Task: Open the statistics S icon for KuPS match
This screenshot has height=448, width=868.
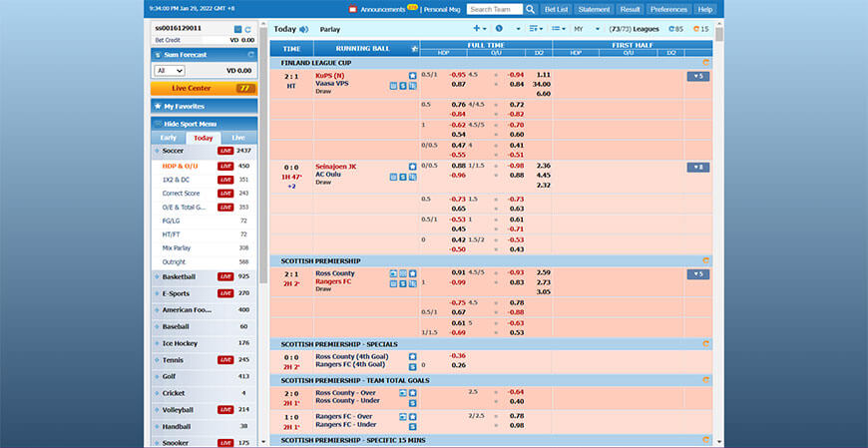Action: pyautogui.click(x=403, y=85)
